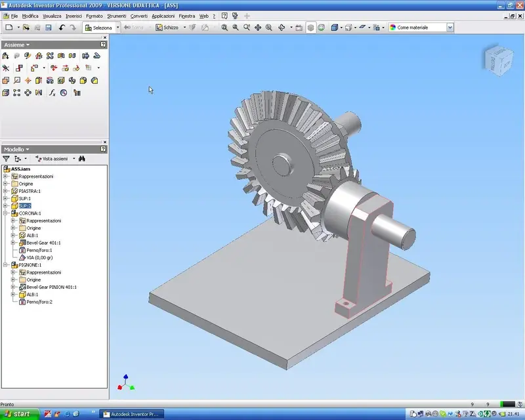
Task: Click the Autodesk Inventor taskbar button
Action: [x=133, y=414]
